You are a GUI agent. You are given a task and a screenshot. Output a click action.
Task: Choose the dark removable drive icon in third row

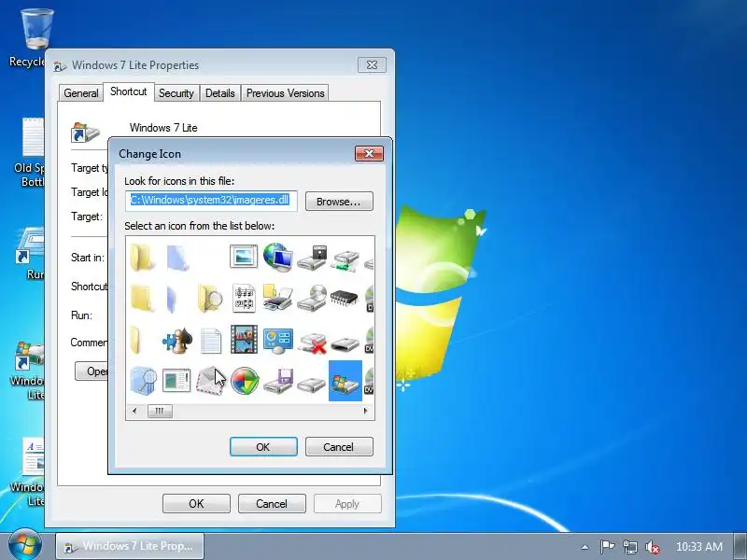pos(345,343)
